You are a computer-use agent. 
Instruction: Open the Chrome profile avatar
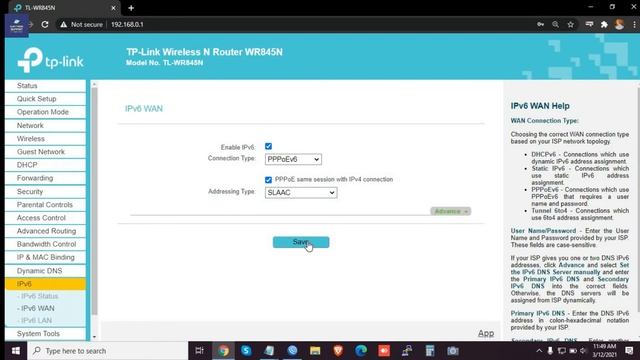pyautogui.click(x=619, y=24)
